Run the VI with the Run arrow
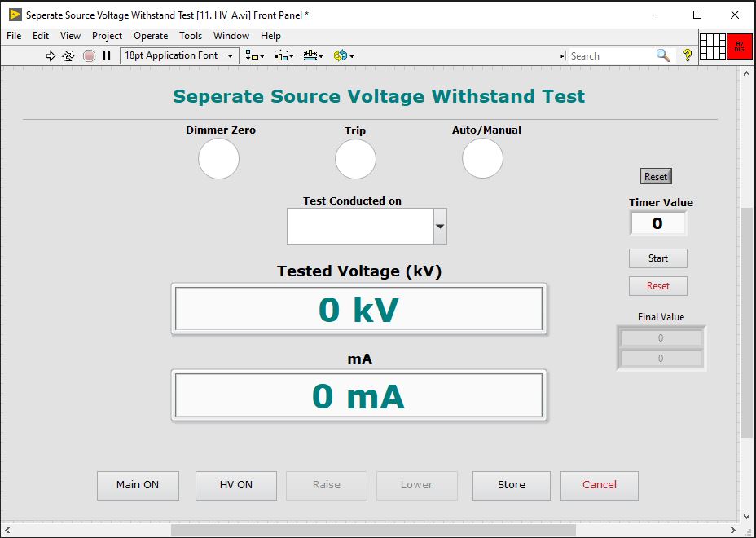Image resolution: width=756 pixels, height=538 pixels. pyautogui.click(x=51, y=56)
